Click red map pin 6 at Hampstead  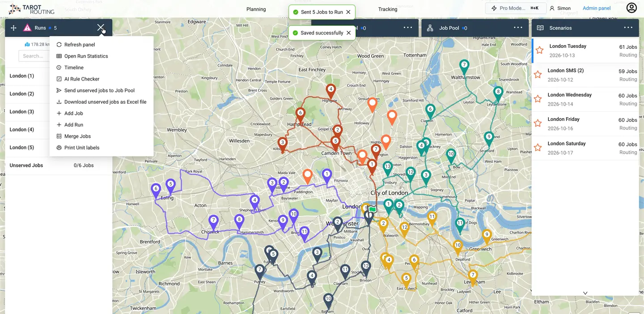tap(300, 115)
